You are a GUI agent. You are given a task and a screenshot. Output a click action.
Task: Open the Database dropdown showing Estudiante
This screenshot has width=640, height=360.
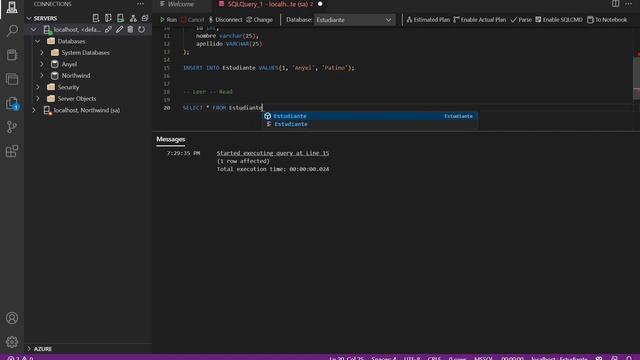click(354, 20)
